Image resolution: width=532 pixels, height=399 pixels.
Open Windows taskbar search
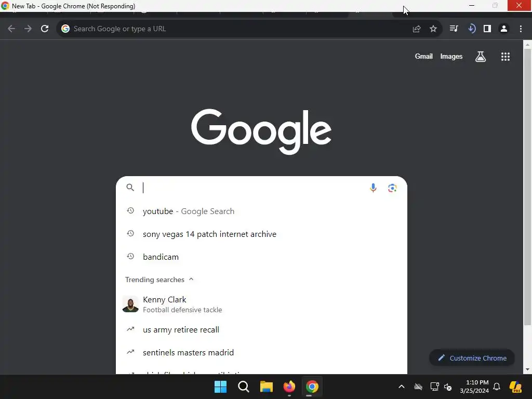(x=243, y=387)
